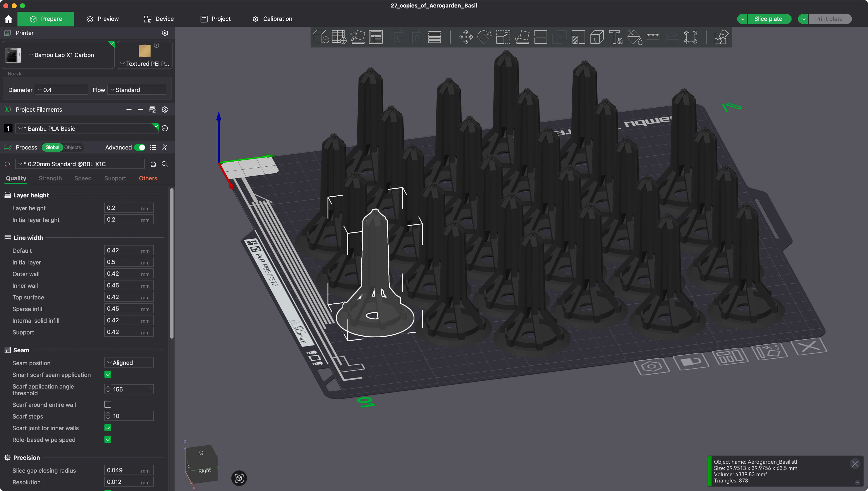868x491 pixels.
Task: Open the nozzle Diameter 0.4 dropdown
Action: [62, 90]
